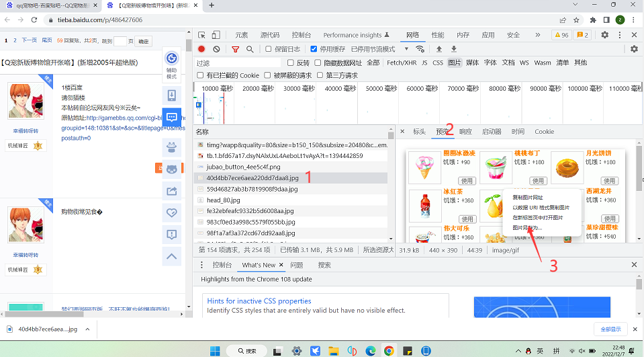Click the Tieba sidebar reply chat icon
This screenshot has height=357, width=644.
click(x=172, y=117)
